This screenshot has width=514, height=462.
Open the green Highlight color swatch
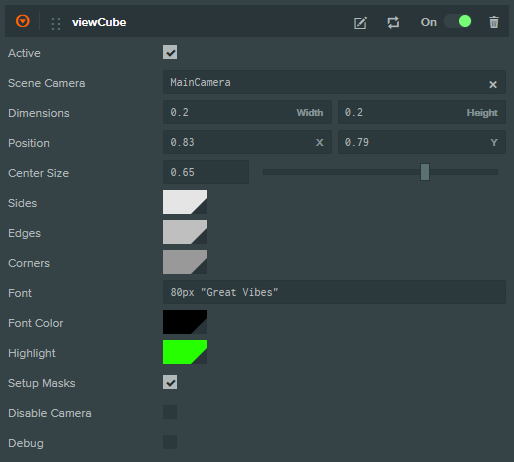[185, 352]
